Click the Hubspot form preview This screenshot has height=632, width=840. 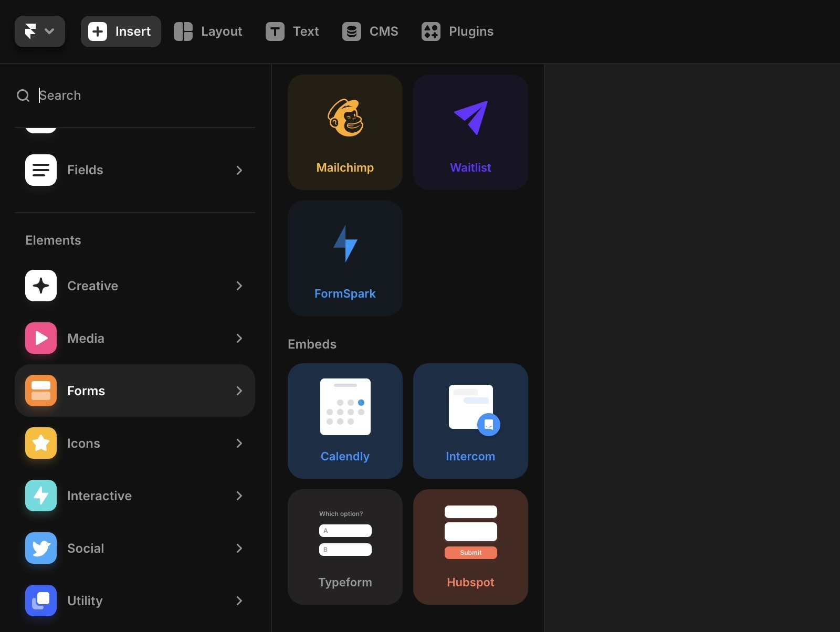tap(471, 532)
